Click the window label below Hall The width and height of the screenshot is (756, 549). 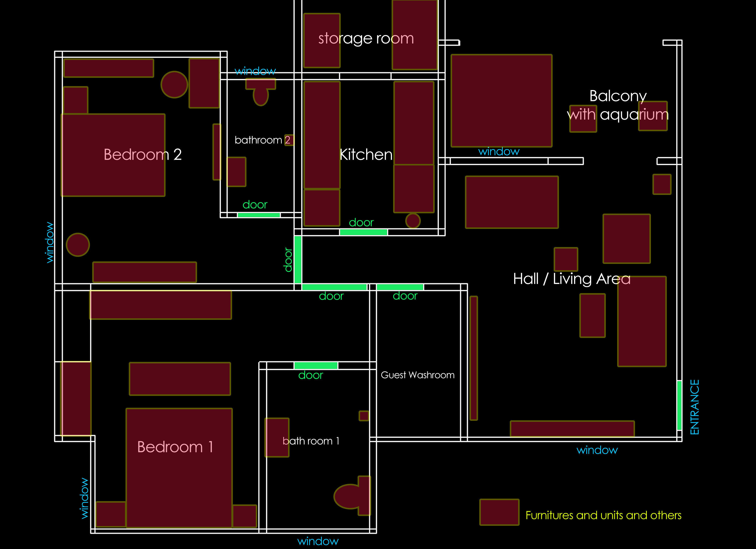pyautogui.click(x=597, y=450)
